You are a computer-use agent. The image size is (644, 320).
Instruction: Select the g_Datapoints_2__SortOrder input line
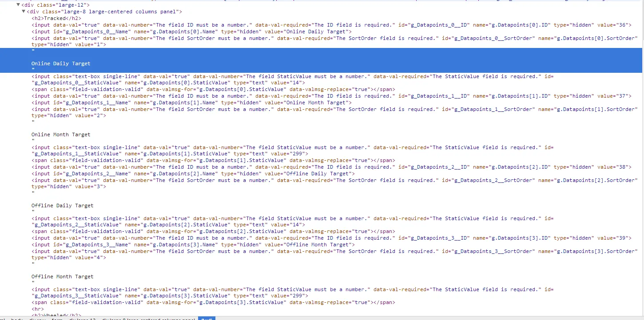(x=334, y=183)
